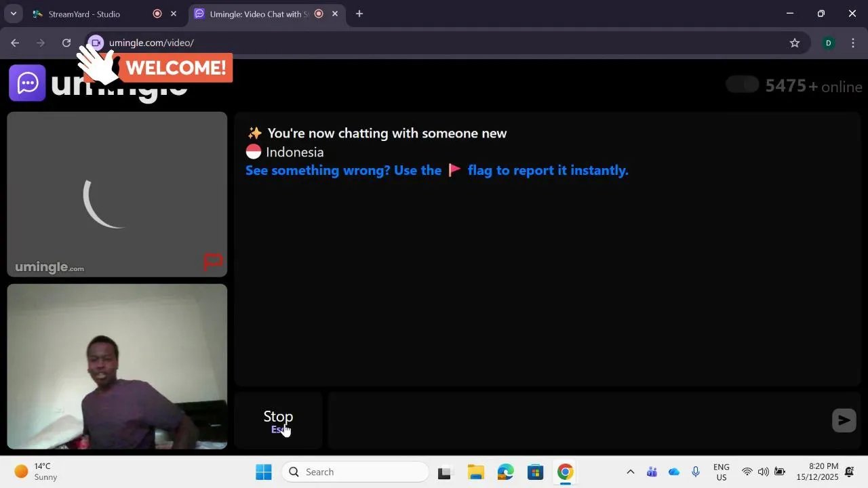Screen dimensions: 868x488
Task: Click the Chrome taskbar icon
Action: (x=566, y=472)
